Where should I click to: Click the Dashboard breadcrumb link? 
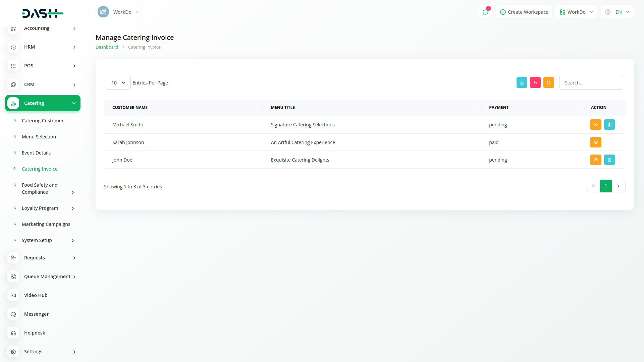coord(107,47)
